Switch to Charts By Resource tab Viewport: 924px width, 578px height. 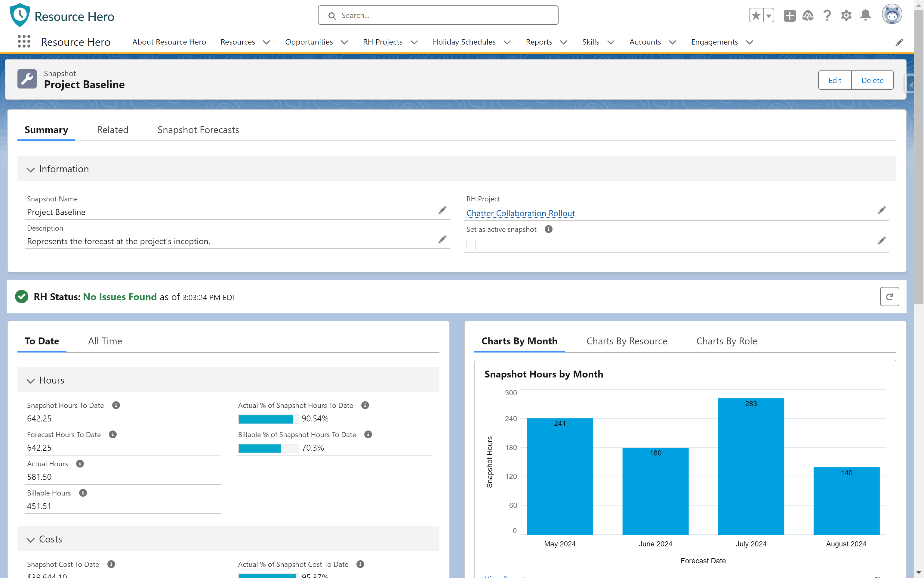(x=627, y=341)
